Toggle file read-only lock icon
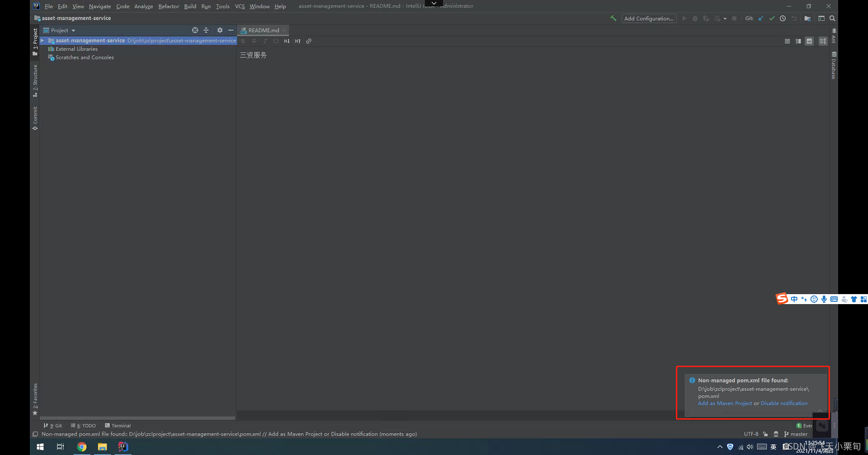The height and width of the screenshot is (455, 868). click(x=766, y=434)
